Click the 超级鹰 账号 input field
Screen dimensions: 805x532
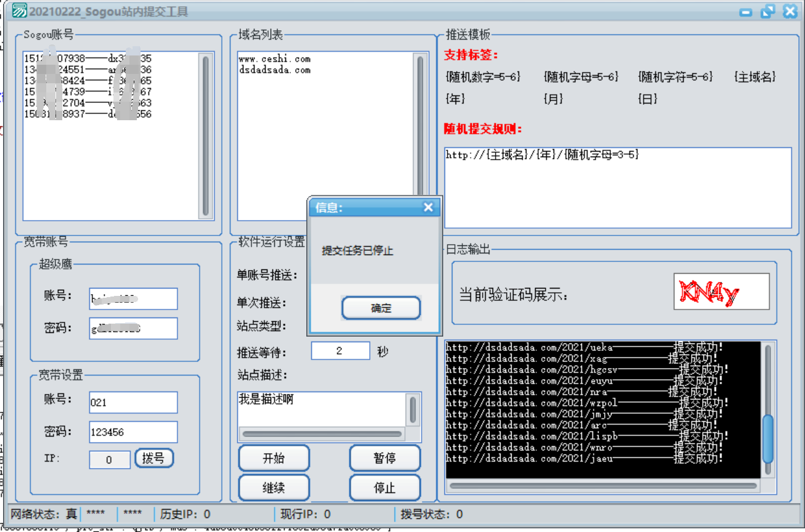[x=133, y=298]
